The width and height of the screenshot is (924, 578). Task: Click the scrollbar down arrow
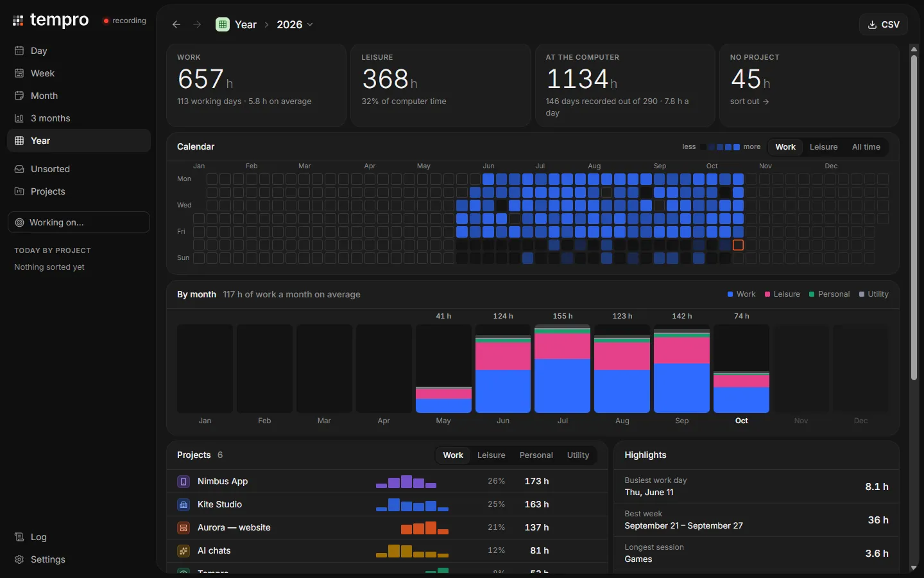pyautogui.click(x=914, y=568)
